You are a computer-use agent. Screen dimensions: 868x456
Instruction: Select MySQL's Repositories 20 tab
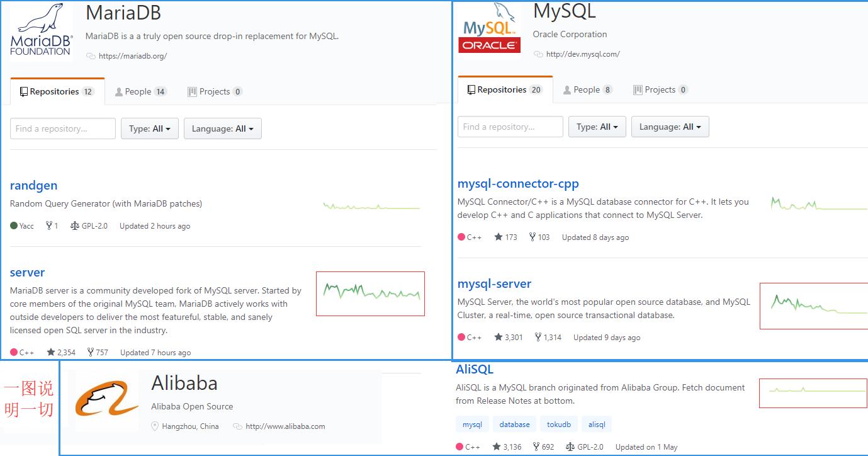click(x=505, y=89)
